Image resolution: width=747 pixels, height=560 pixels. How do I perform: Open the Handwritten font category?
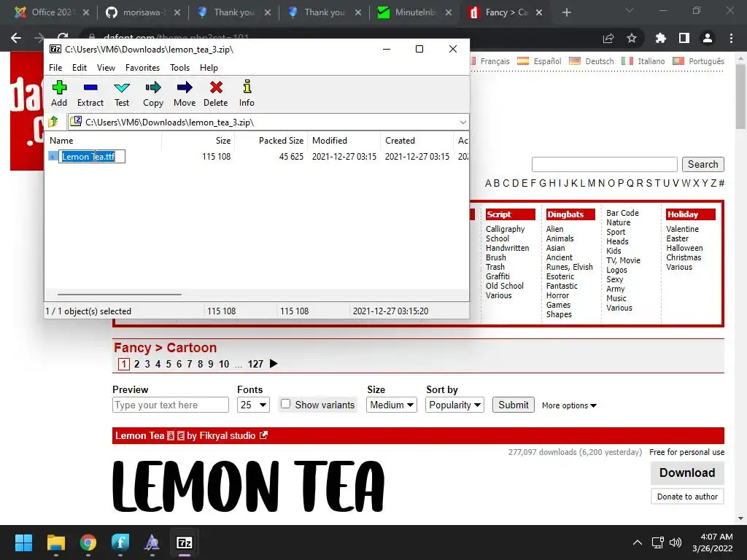[507, 248]
